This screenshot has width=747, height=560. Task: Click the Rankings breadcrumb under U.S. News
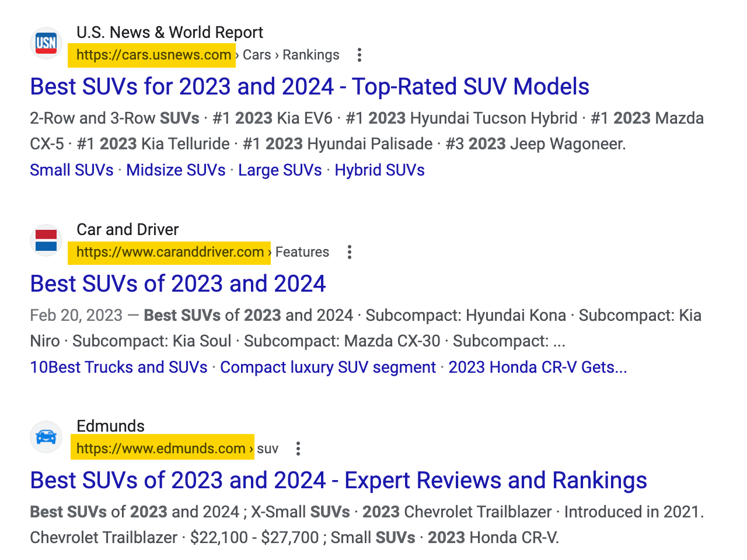tap(310, 55)
